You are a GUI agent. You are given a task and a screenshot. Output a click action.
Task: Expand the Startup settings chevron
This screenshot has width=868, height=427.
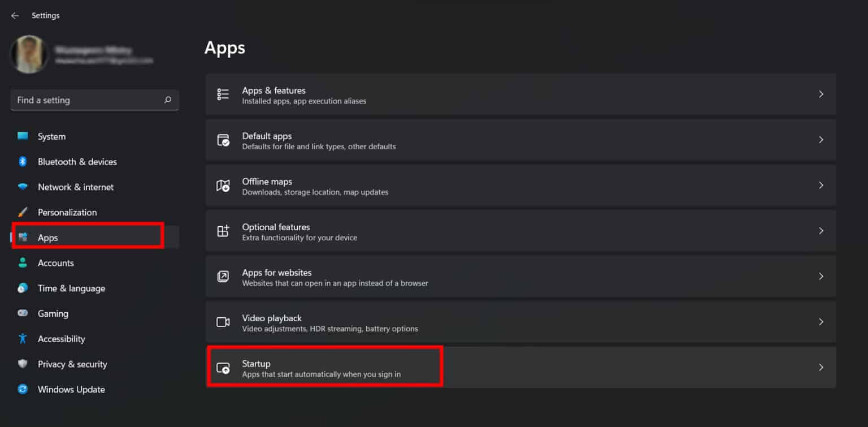pos(821,367)
